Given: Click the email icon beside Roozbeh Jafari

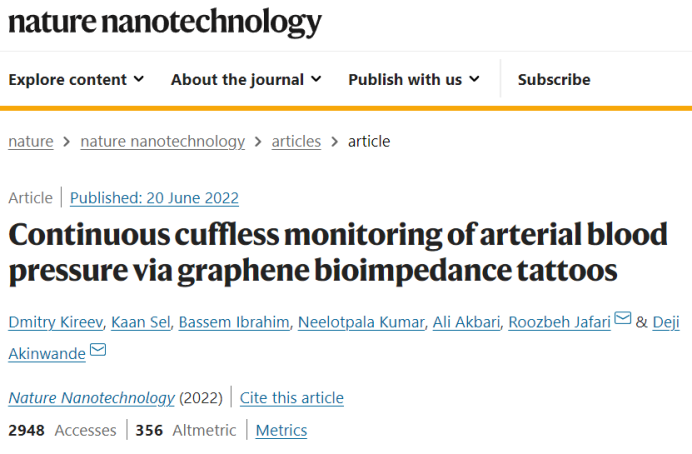Looking at the screenshot, I should (622, 319).
